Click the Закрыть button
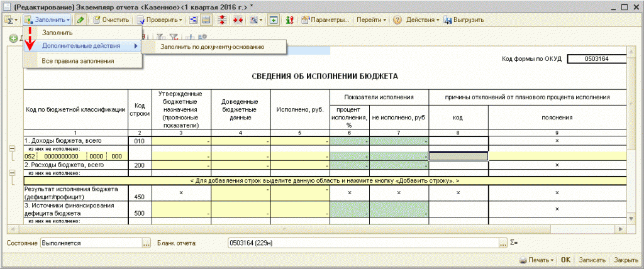Viewport: 644px width, 269px height. [626, 260]
